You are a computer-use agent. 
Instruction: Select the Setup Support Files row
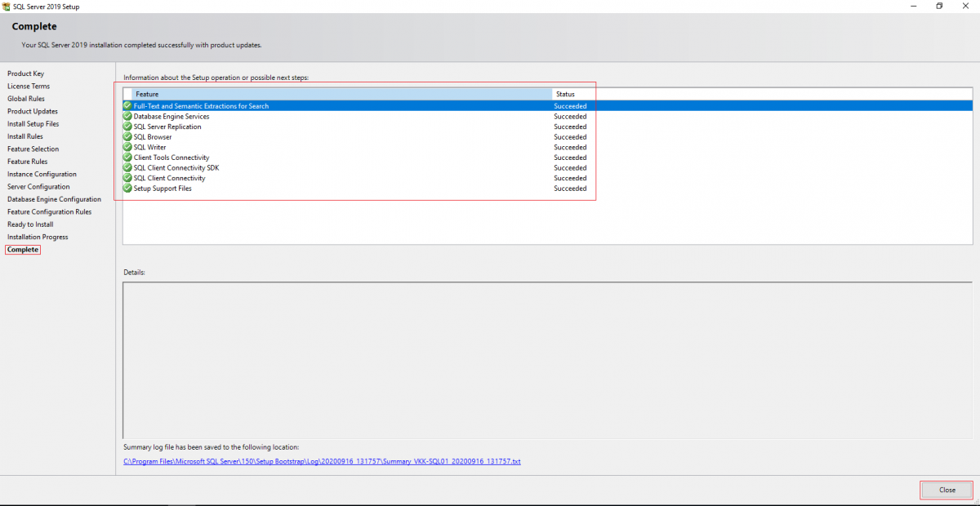[547, 189]
